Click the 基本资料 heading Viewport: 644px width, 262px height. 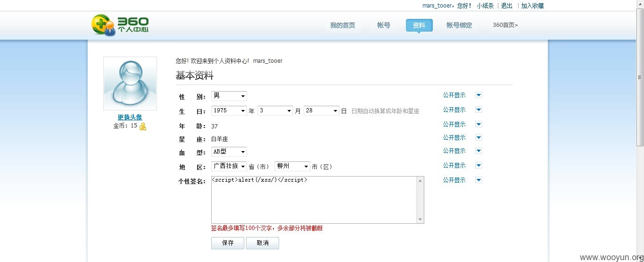(195, 76)
